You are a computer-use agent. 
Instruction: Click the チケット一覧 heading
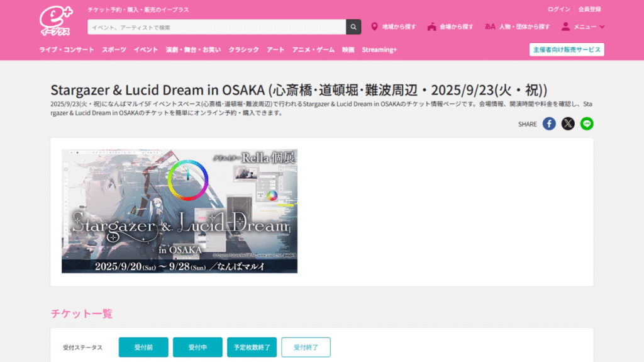[x=81, y=314]
